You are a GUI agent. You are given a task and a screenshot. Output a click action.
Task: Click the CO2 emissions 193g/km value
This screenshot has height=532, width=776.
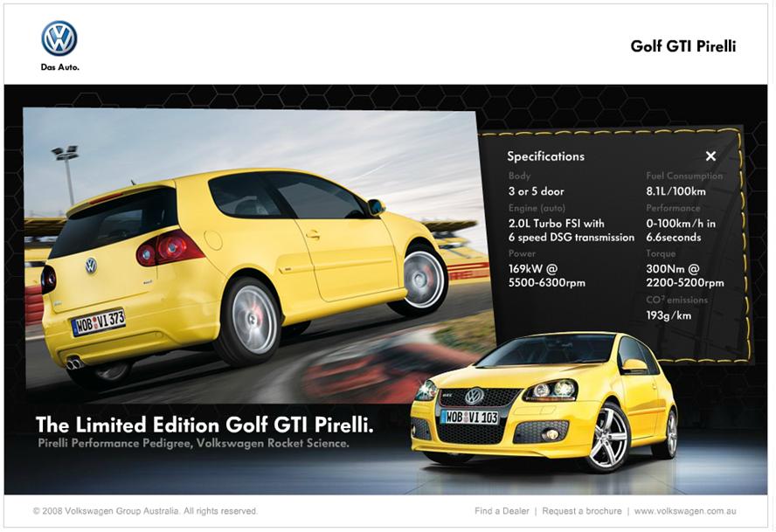point(668,315)
